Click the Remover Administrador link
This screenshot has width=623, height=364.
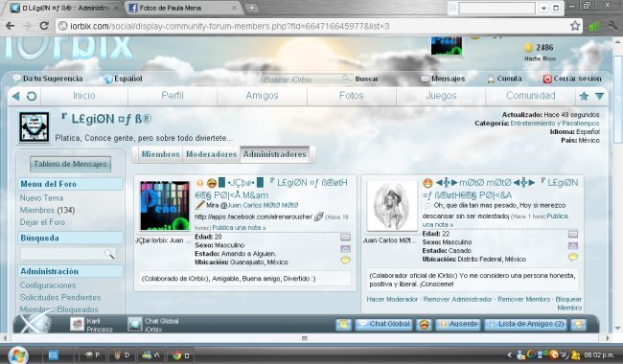click(x=457, y=299)
